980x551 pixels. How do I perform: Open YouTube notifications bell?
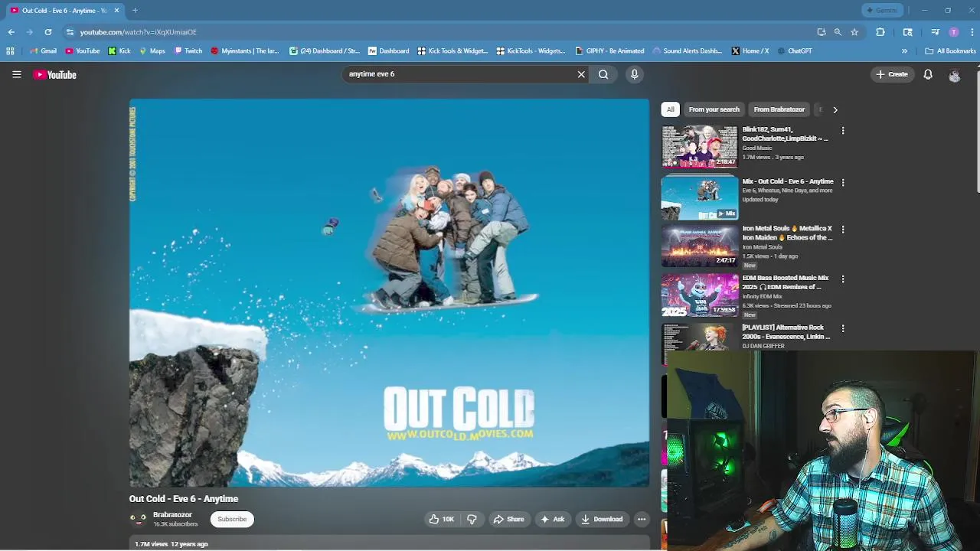[x=928, y=74]
